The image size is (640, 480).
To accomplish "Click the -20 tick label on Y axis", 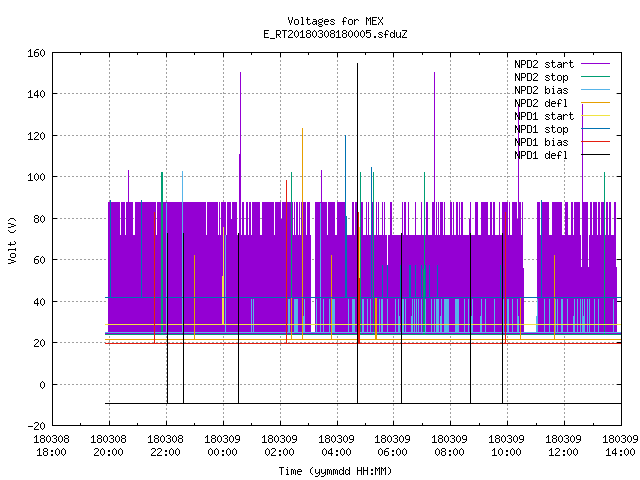I will [x=36, y=426].
